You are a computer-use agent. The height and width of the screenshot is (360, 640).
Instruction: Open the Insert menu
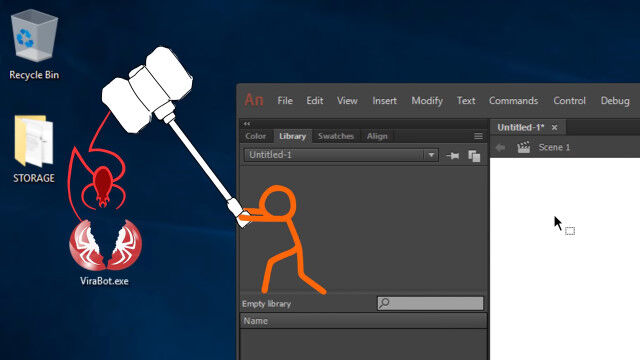point(384,101)
